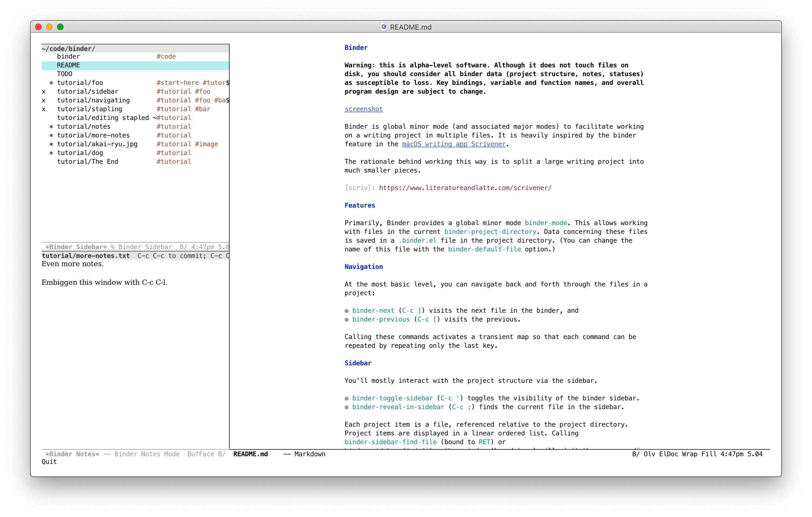
Task: Click the #code tag next to binder
Action: [x=166, y=56]
